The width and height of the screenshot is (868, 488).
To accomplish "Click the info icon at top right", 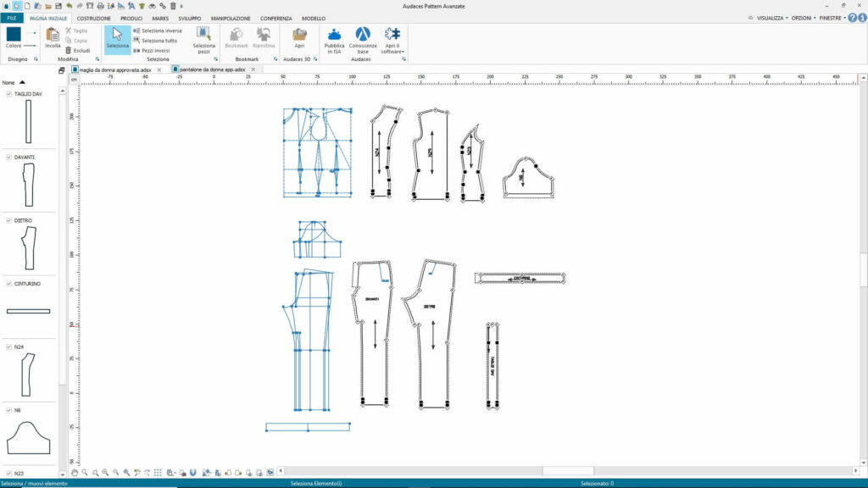I will 862,19.
